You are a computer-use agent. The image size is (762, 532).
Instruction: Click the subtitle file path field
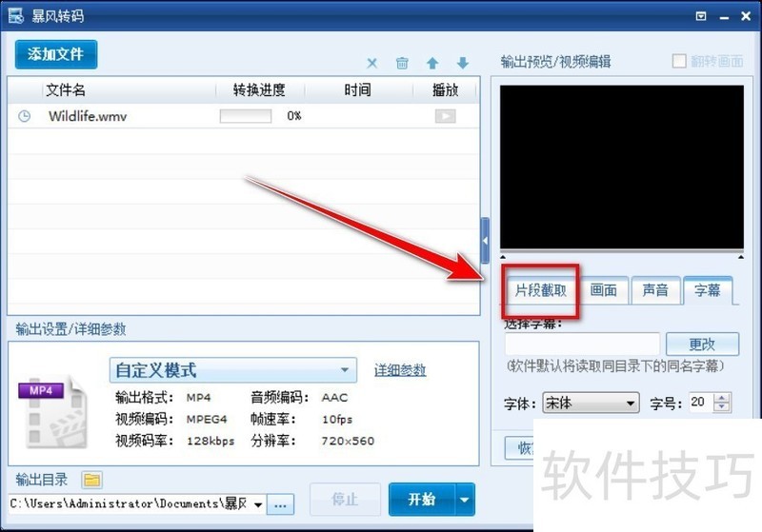(582, 345)
